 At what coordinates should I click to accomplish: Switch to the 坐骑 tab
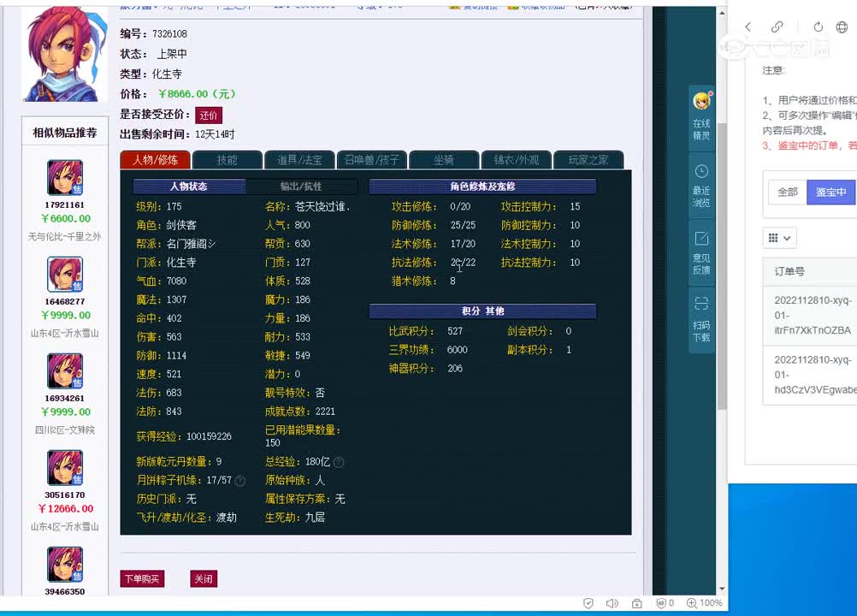(444, 160)
